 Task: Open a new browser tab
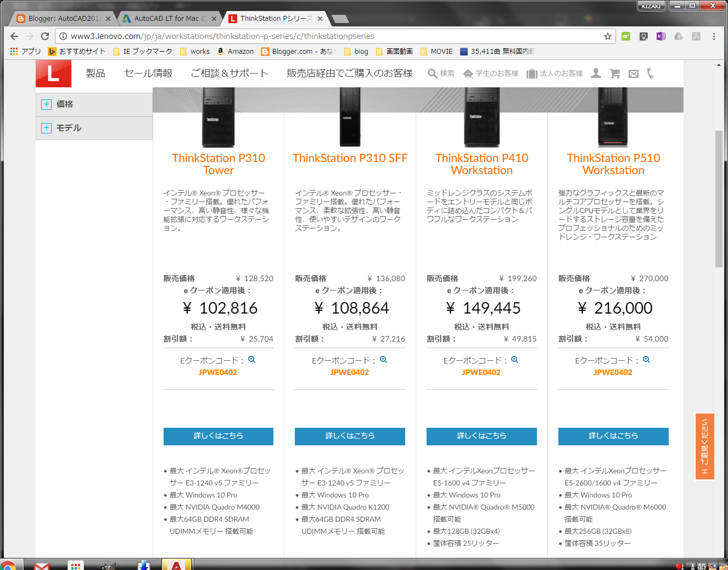340,19
